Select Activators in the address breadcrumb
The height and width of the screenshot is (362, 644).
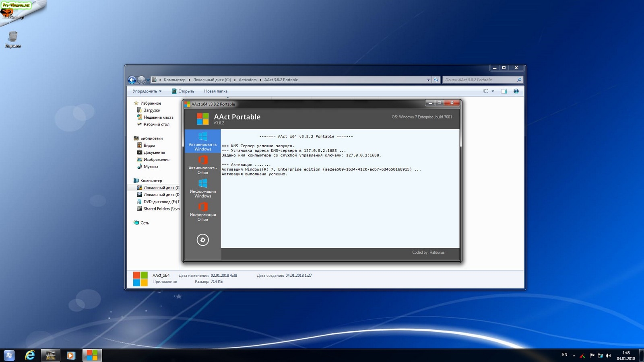pos(247,80)
